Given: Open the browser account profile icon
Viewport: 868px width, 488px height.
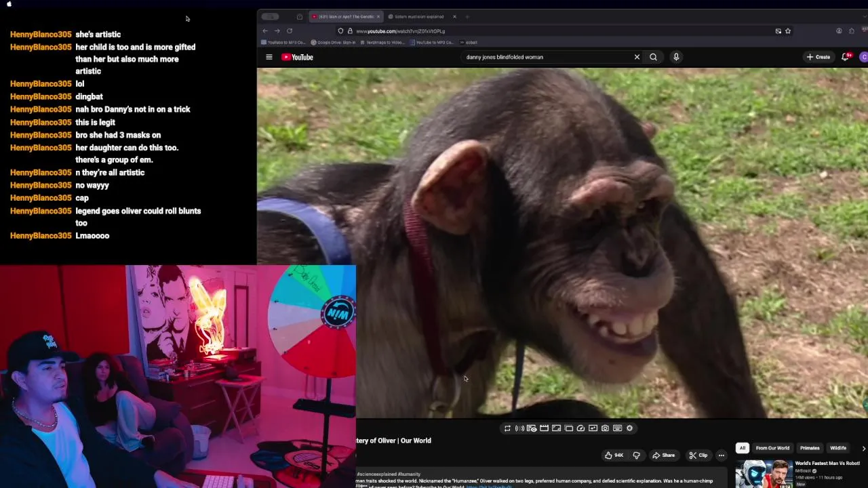Looking at the screenshot, I should 839,30.
